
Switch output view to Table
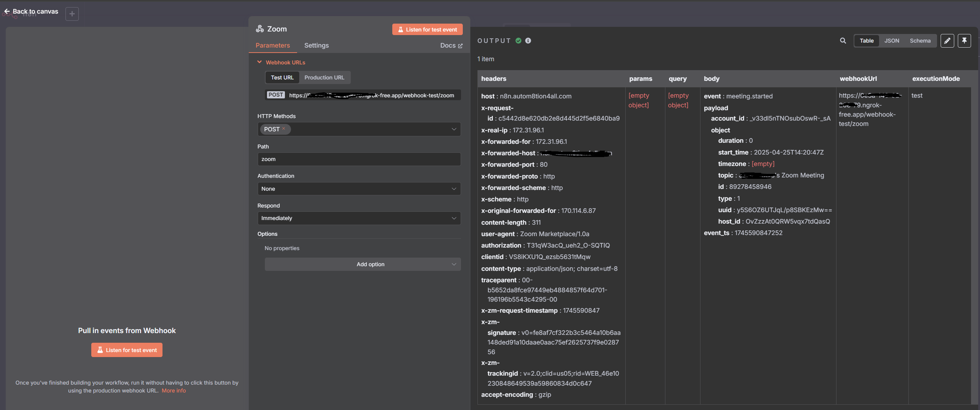click(866, 41)
